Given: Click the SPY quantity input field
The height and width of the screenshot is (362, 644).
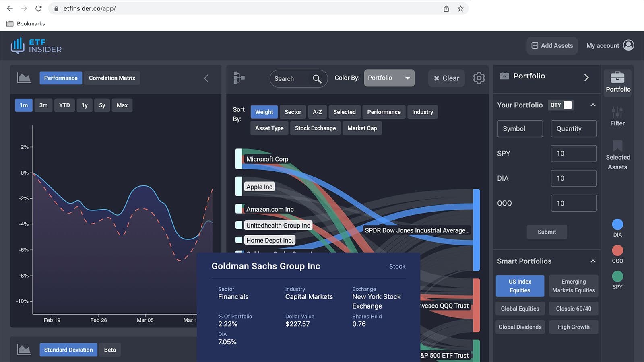Looking at the screenshot, I should (573, 154).
